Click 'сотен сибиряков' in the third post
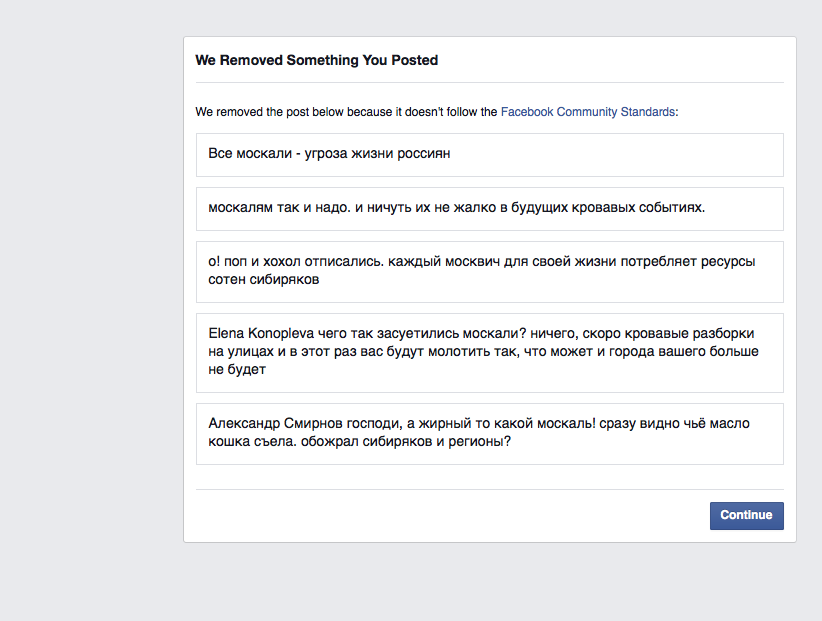This screenshot has width=822, height=621. tap(264, 279)
